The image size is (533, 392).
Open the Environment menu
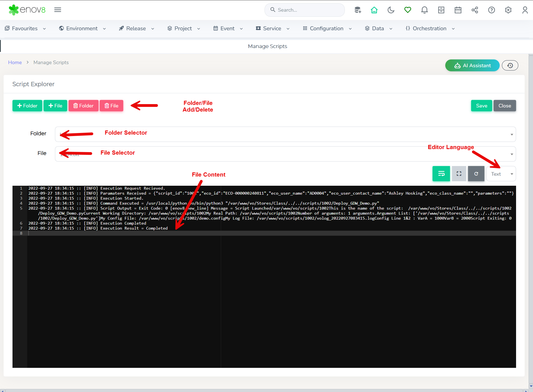[x=82, y=29]
